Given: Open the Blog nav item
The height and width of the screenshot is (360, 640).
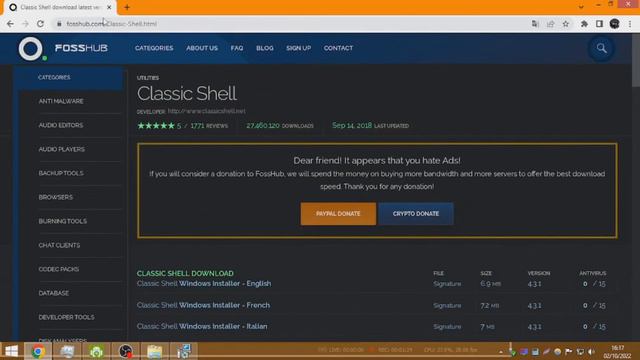Looking at the screenshot, I should coord(264,48).
